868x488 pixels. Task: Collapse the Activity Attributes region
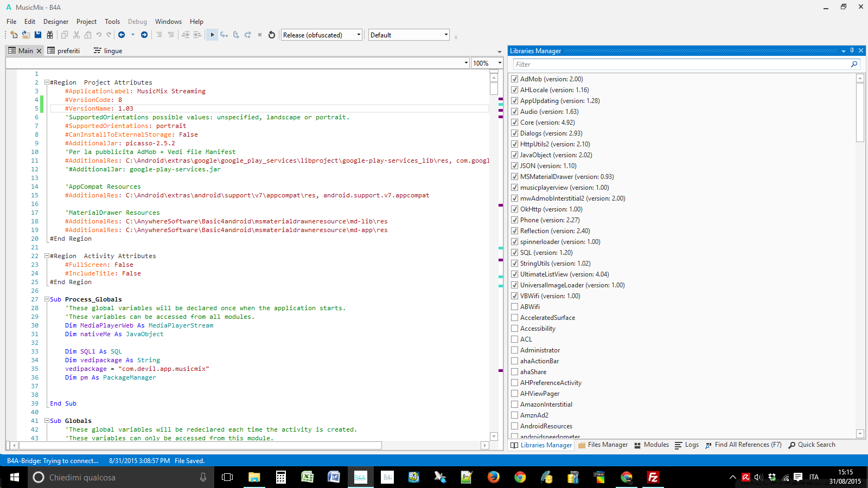pyautogui.click(x=47, y=256)
